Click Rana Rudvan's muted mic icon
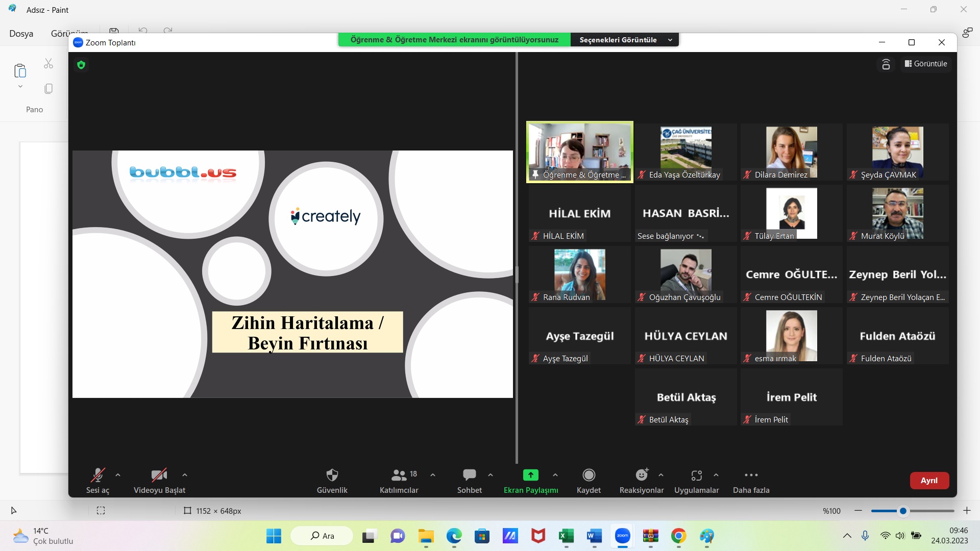 tap(535, 297)
